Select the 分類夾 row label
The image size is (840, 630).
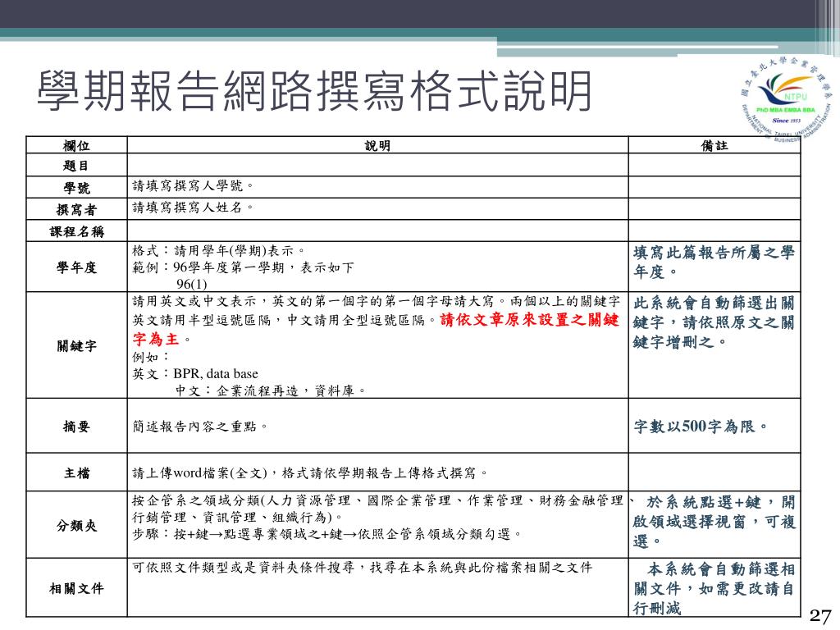coord(76,526)
